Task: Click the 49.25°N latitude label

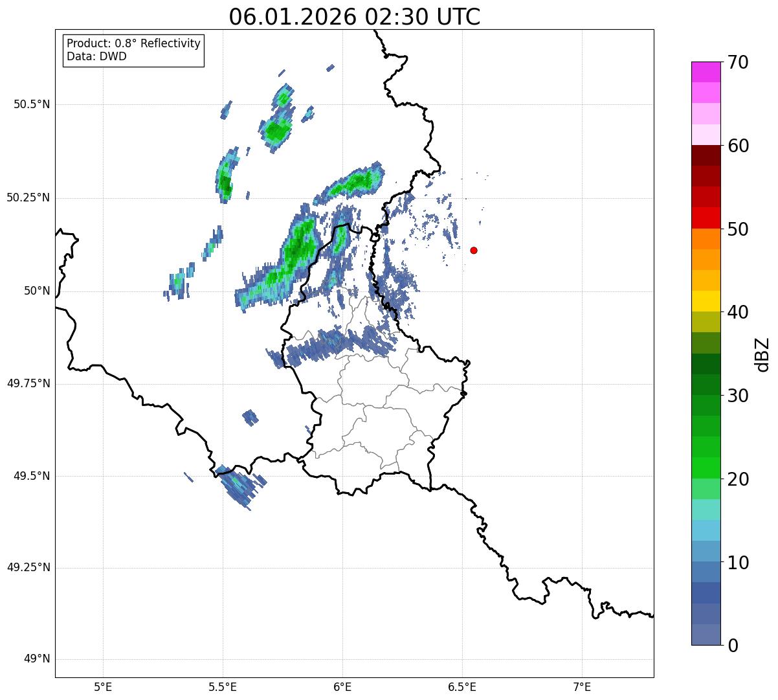Action: 28,568
